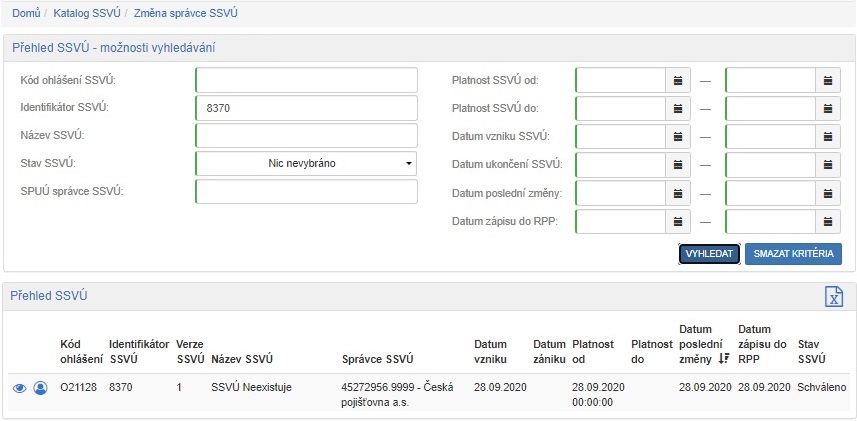The image size is (857, 421).
Task: Open calendar for Platnost SSVÚ od start date
Action: click(678, 80)
